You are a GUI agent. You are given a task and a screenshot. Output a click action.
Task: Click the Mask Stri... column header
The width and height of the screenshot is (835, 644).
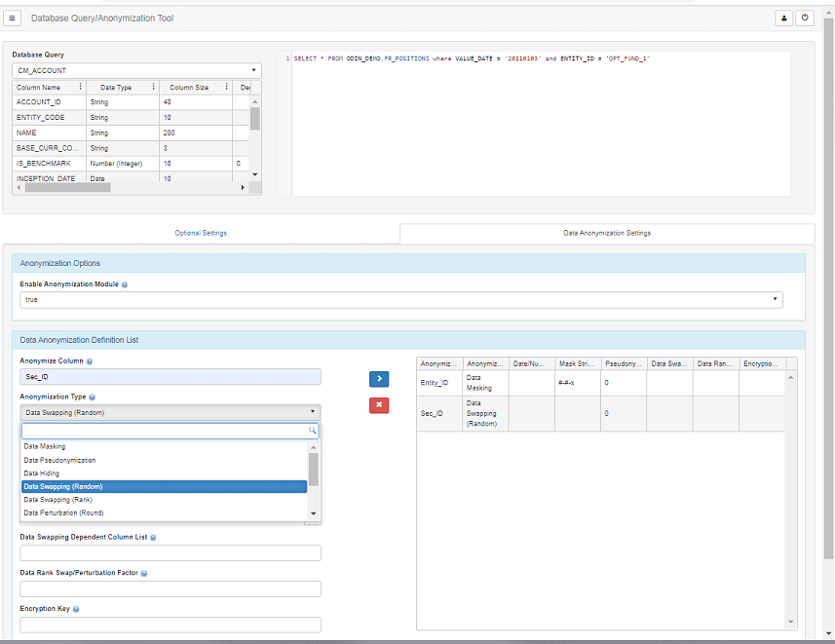(x=578, y=363)
